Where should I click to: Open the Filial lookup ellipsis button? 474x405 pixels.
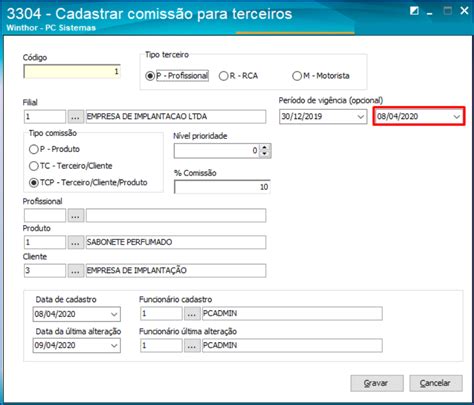click(x=76, y=117)
